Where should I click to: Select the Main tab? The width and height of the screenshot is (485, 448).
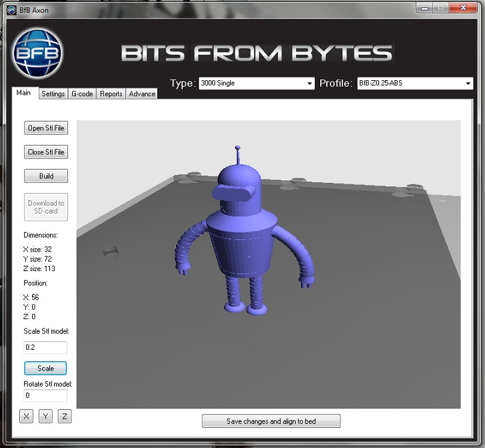tap(23, 93)
